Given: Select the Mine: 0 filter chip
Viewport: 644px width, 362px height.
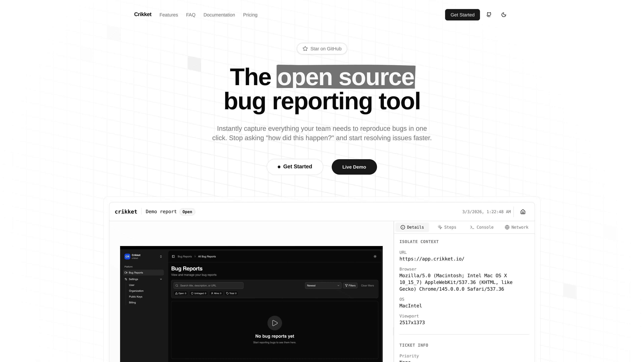Looking at the screenshot, I should (216, 294).
